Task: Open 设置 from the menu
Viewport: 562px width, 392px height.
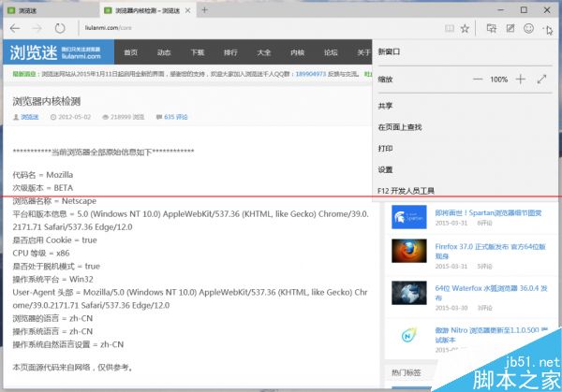Action: coord(385,169)
